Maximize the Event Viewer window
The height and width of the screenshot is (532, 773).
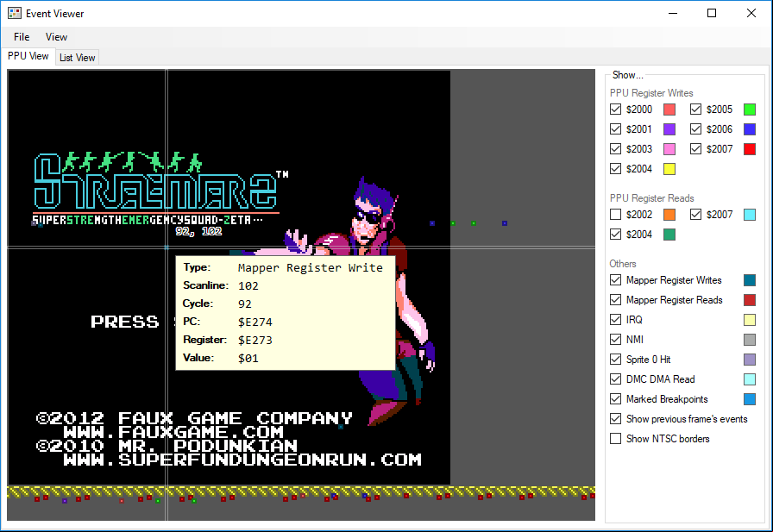click(712, 13)
